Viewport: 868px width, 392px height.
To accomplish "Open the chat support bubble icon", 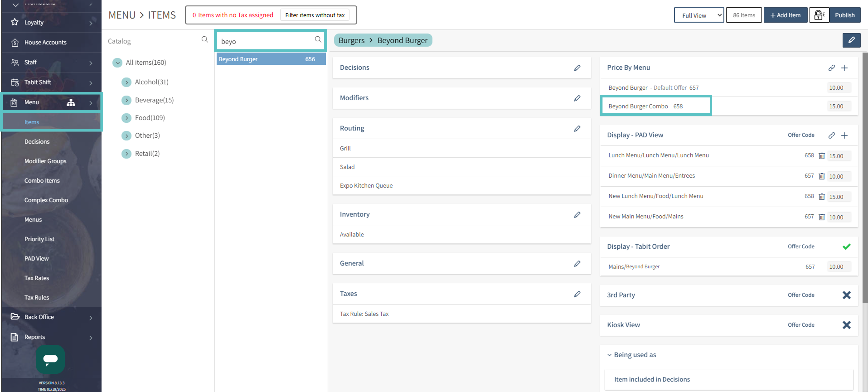I will (x=50, y=359).
